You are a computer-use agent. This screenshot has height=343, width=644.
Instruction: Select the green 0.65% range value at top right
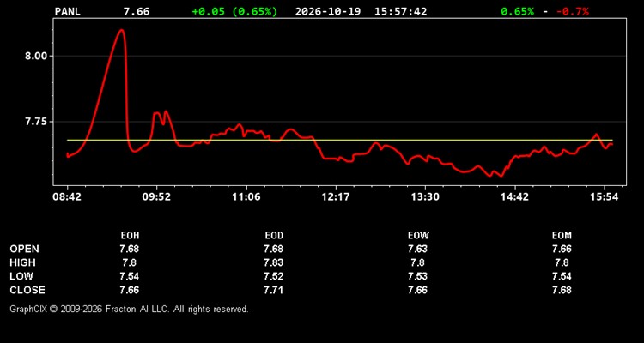tap(518, 11)
